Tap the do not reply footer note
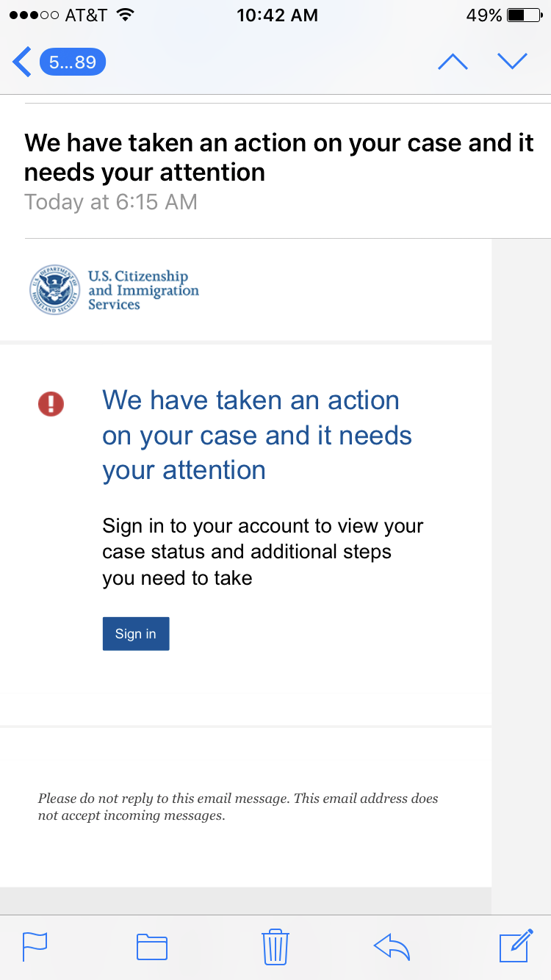Screen dimensions: 551x980 (x=238, y=807)
